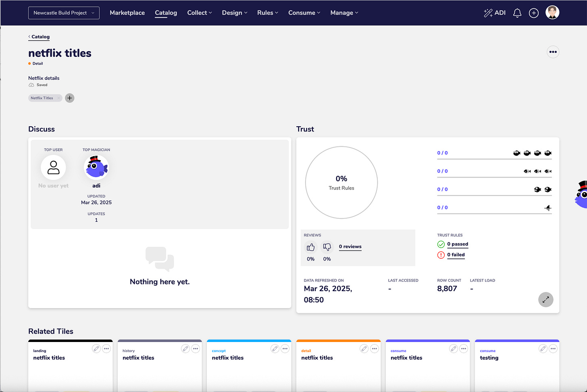The height and width of the screenshot is (392, 587).
Task: Click the floating fish mascot at right edge
Action: click(x=581, y=195)
